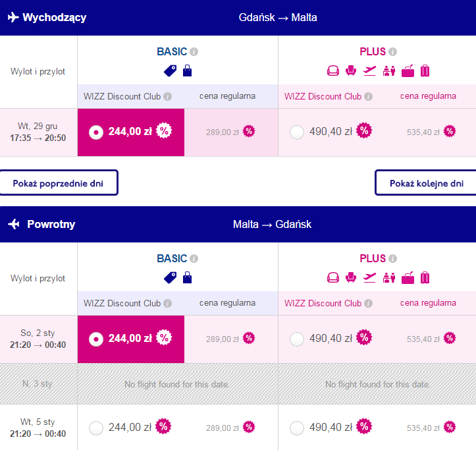The width and height of the screenshot is (476, 450).
Task: Click the Pokaż poprzednie dni button
Action: pos(59,183)
